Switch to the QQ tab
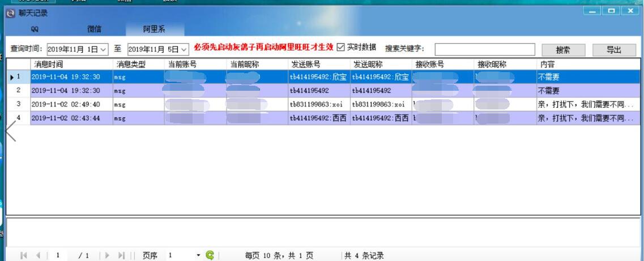644x261 pixels. [35, 30]
